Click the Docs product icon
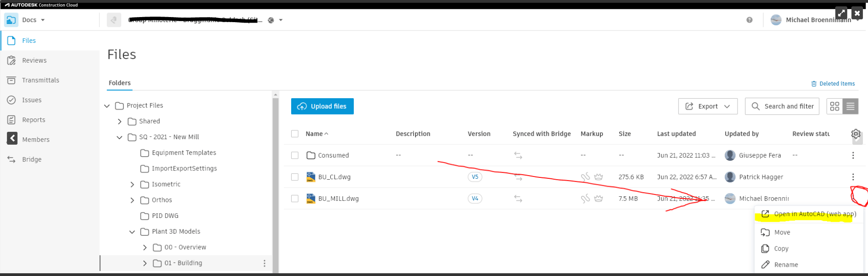Screen dimensions: 868x276 (11, 20)
